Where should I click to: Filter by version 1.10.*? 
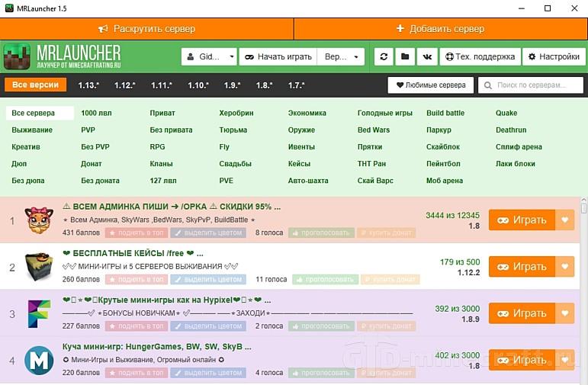point(198,85)
